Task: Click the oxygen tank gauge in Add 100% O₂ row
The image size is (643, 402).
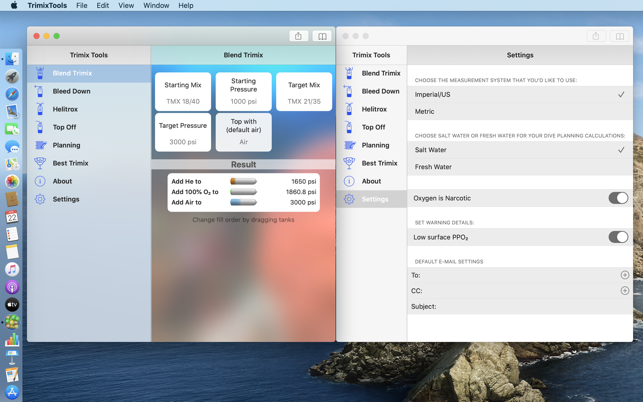Action: tap(243, 192)
